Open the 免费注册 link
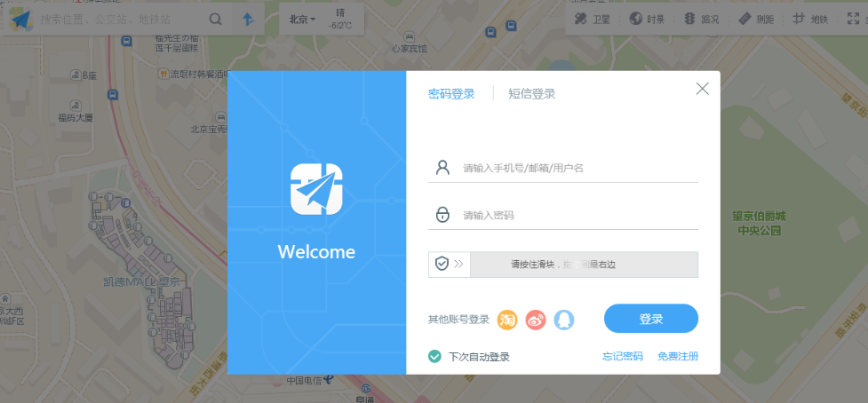The height and width of the screenshot is (403, 868). (678, 357)
